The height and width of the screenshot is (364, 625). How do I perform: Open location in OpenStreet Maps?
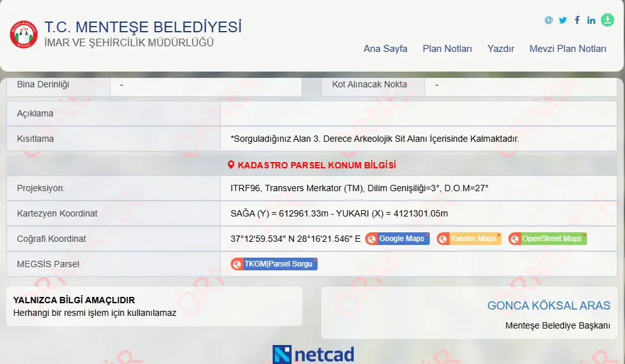(547, 239)
